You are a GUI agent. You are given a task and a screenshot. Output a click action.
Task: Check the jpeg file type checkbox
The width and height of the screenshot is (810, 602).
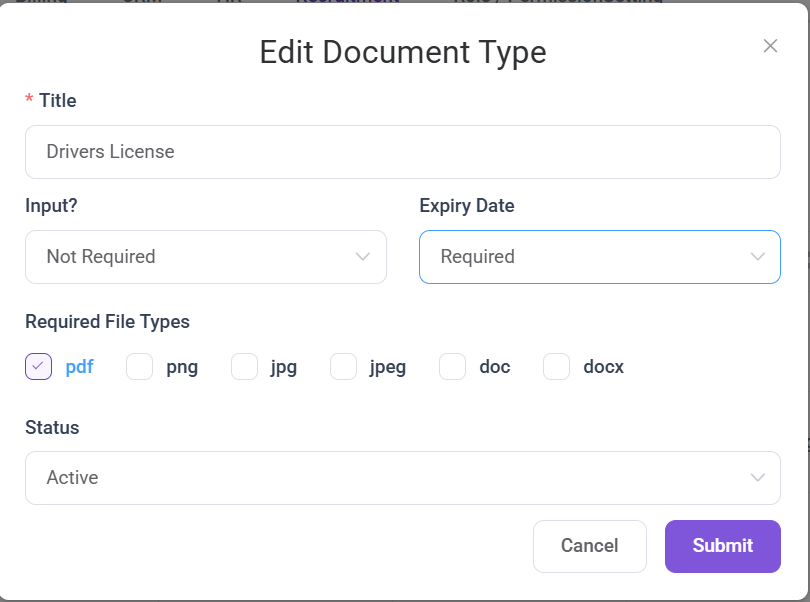coord(343,367)
